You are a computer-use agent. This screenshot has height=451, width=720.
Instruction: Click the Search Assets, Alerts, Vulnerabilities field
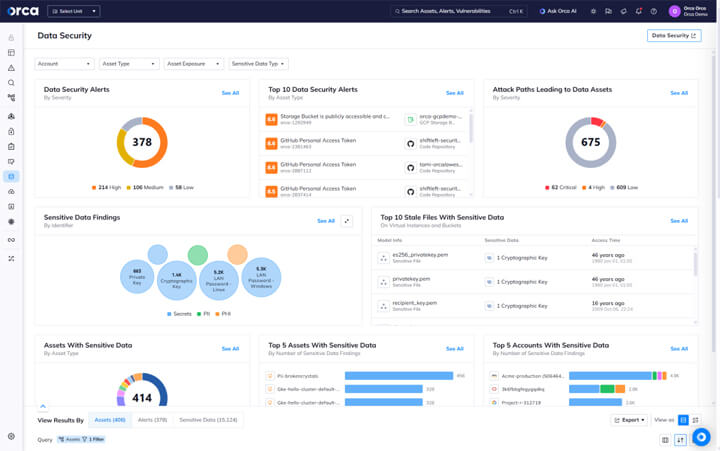click(458, 12)
